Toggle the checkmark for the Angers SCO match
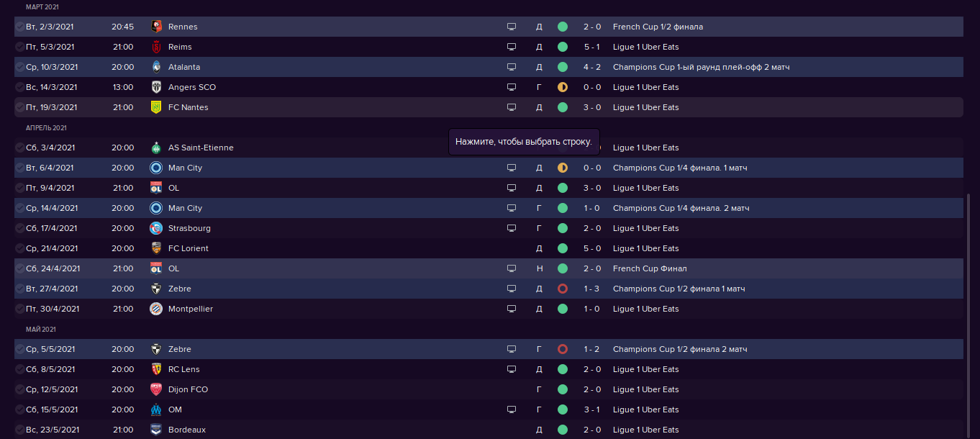The image size is (980, 439). click(x=19, y=87)
